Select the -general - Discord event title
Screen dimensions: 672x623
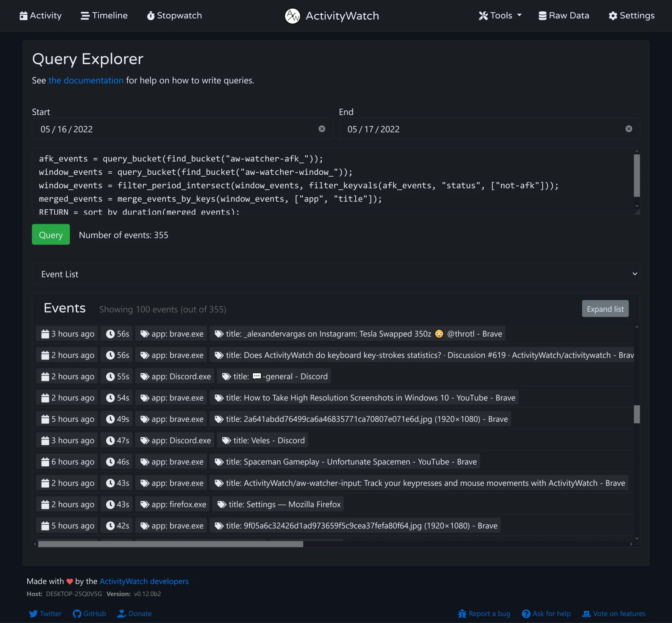coord(275,376)
